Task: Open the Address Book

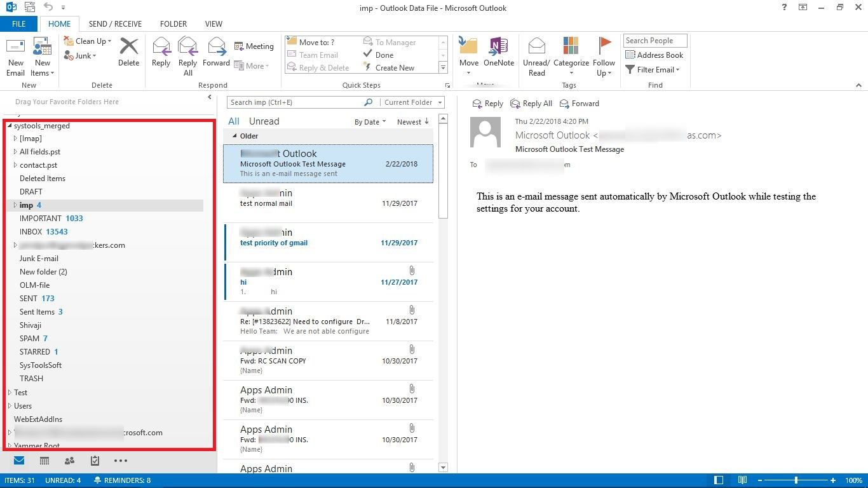Action: pyautogui.click(x=654, y=55)
